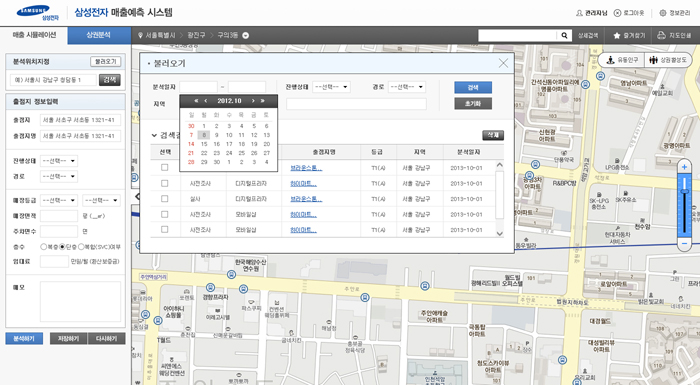Click 삭제 delete button

tap(493, 135)
